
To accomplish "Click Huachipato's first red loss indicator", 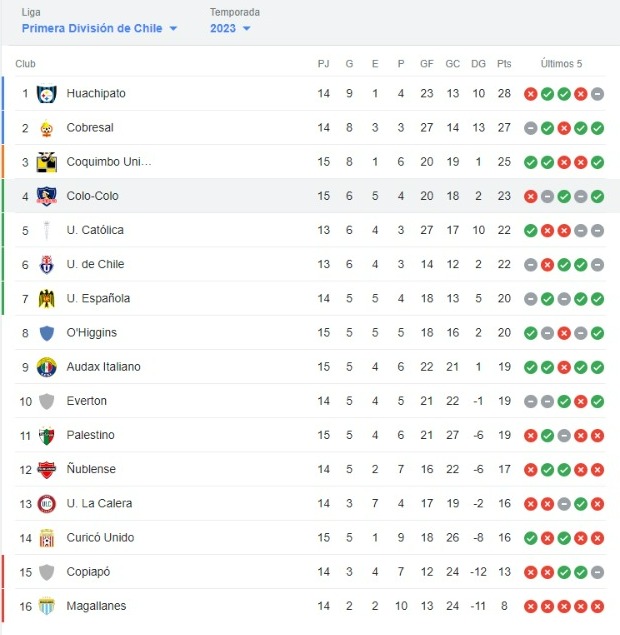I will click(x=531, y=94).
